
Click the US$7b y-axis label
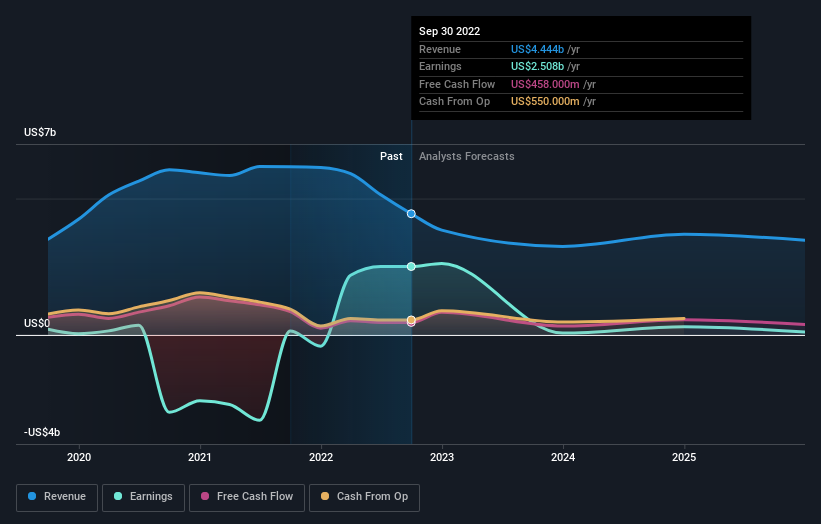click(x=40, y=132)
